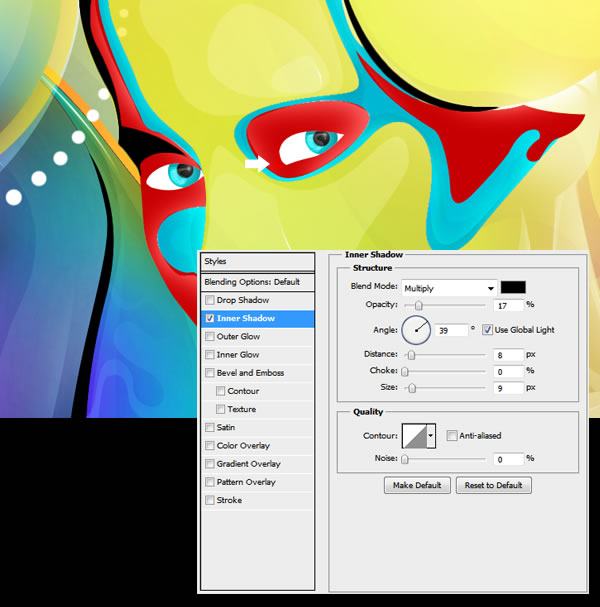Select the Styles list header

pyautogui.click(x=257, y=262)
